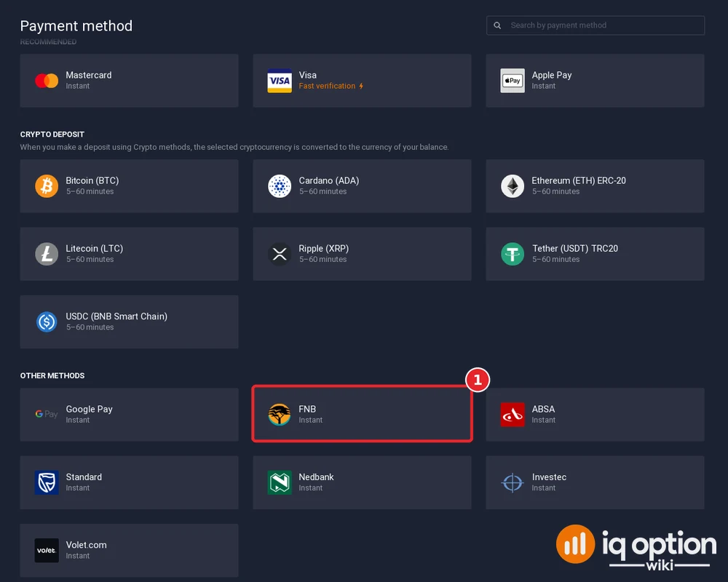The width and height of the screenshot is (728, 582).
Task: Pick Tether (USDT) TRC20 deposit
Action: (x=596, y=254)
